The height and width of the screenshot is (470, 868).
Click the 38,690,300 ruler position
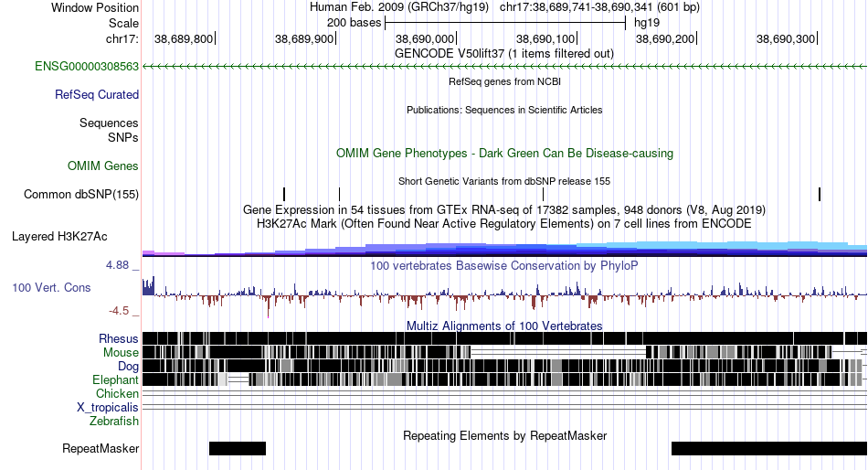point(786,38)
